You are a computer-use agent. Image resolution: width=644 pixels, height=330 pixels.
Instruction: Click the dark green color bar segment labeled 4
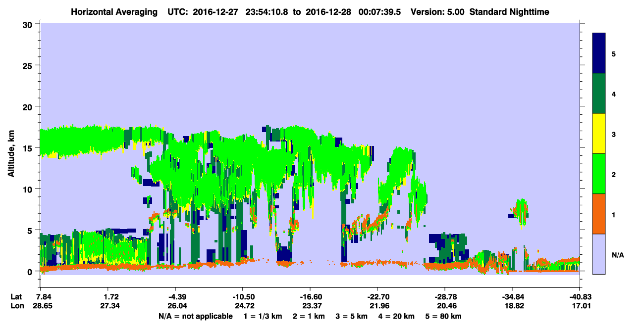point(599,94)
